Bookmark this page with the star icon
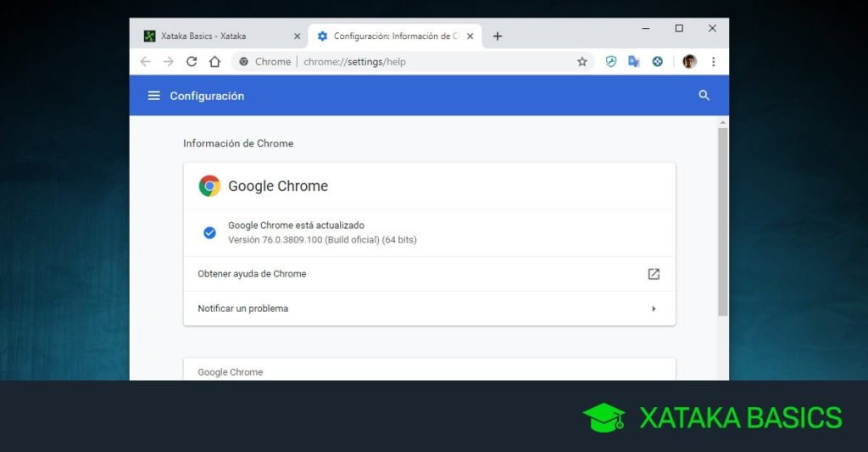 tap(581, 62)
